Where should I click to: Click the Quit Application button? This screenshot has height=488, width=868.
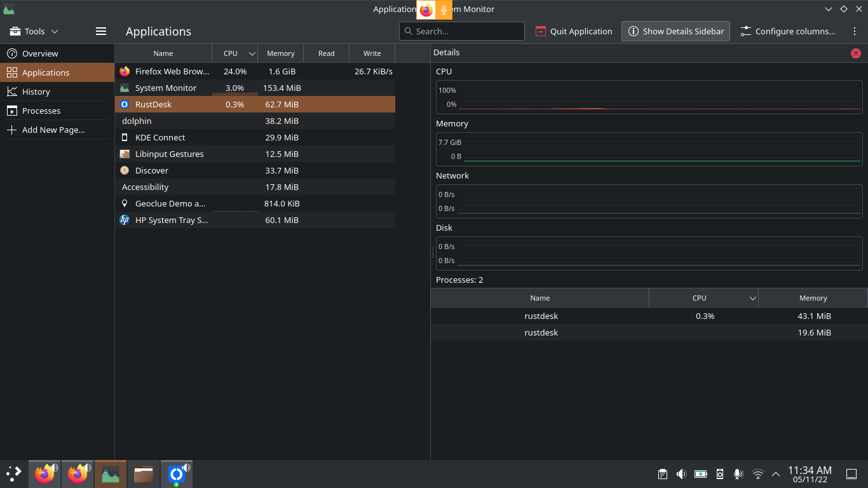(x=574, y=30)
